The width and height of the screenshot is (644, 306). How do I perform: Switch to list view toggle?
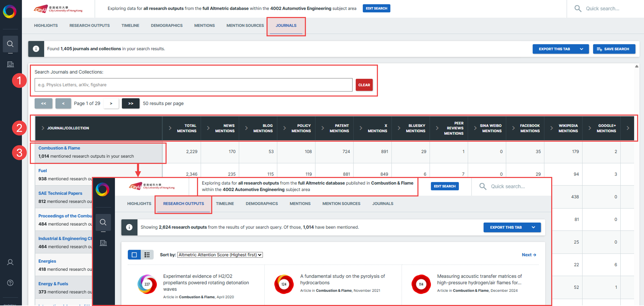(147, 255)
